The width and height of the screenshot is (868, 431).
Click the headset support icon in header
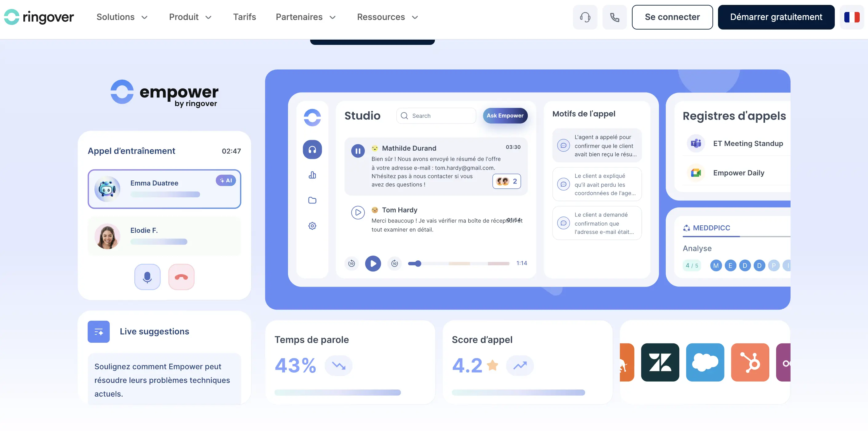pos(585,17)
